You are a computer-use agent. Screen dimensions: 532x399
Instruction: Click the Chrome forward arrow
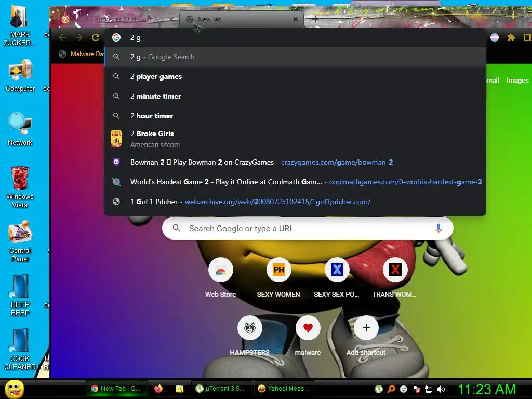[x=79, y=37]
